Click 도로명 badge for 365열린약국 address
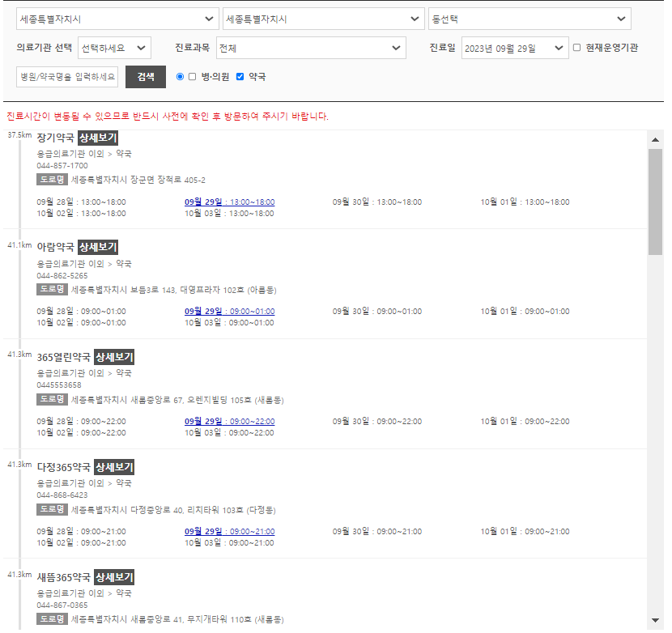Screen dimensions: 672x633 tap(52, 399)
